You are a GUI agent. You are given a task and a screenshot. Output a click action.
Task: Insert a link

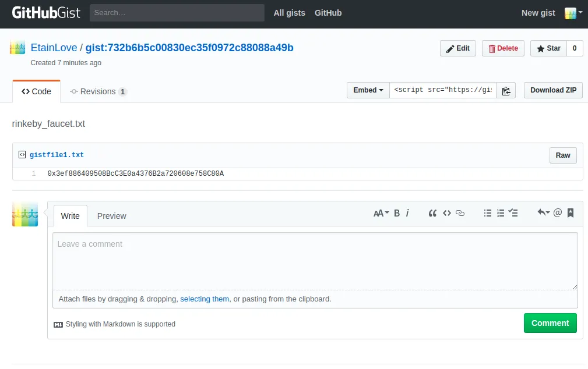tap(460, 213)
